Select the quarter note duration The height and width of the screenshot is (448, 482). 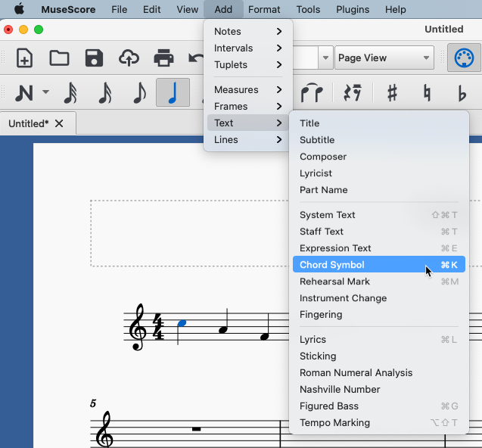coord(173,92)
